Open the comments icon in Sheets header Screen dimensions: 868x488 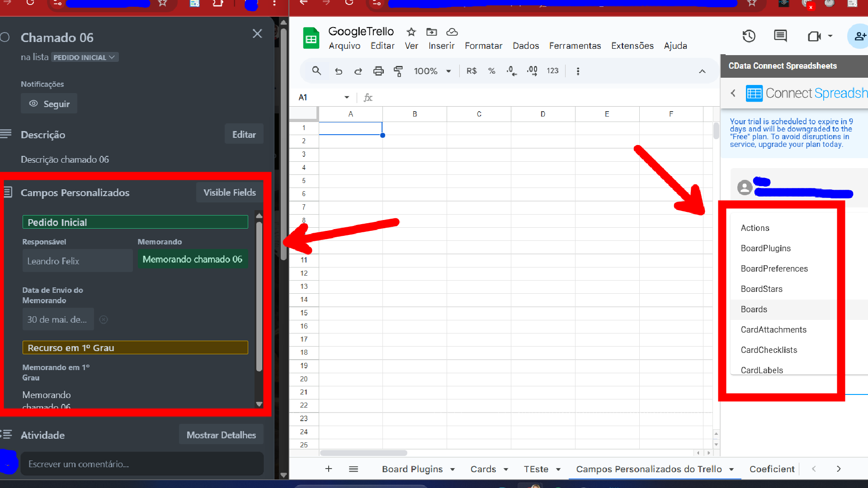tap(780, 36)
